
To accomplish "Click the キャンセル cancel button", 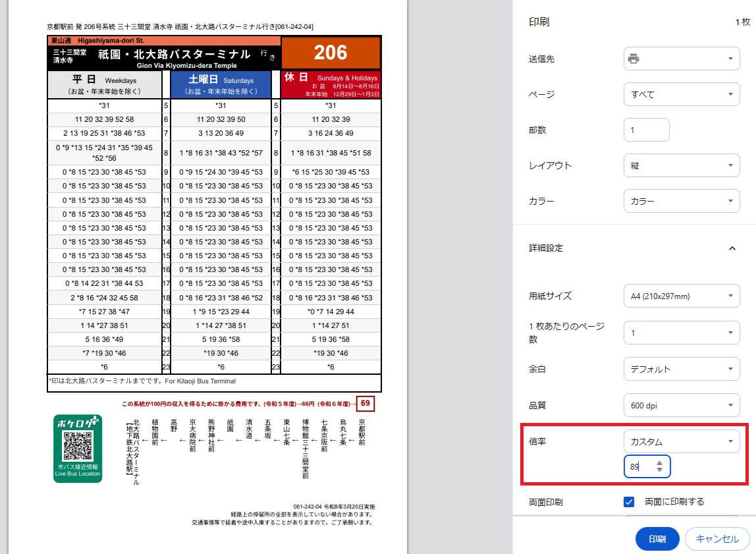I will (716, 539).
